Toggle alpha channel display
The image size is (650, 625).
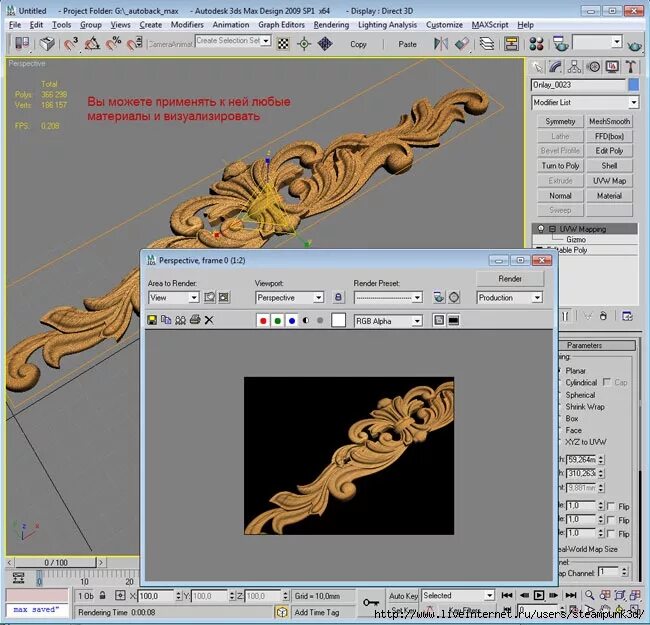[306, 320]
